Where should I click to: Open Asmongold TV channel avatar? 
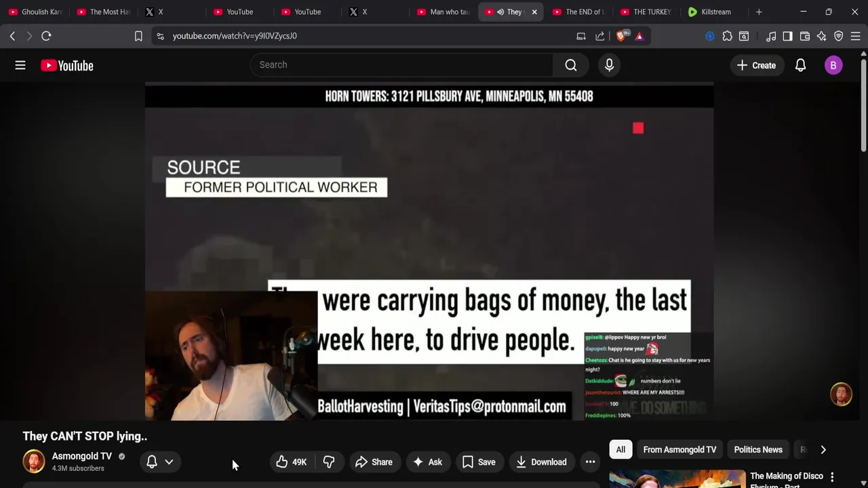click(x=34, y=462)
